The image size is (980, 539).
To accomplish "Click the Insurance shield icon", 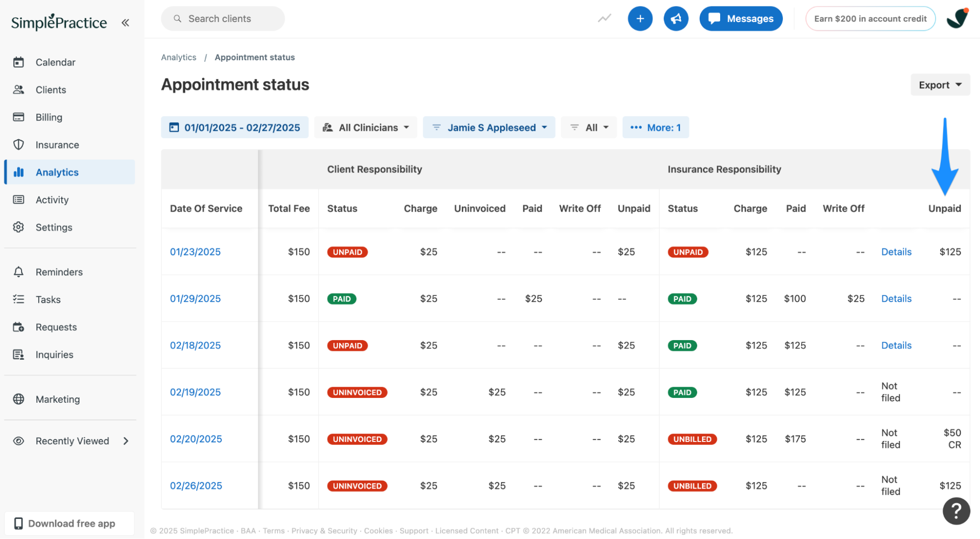I will click(19, 145).
